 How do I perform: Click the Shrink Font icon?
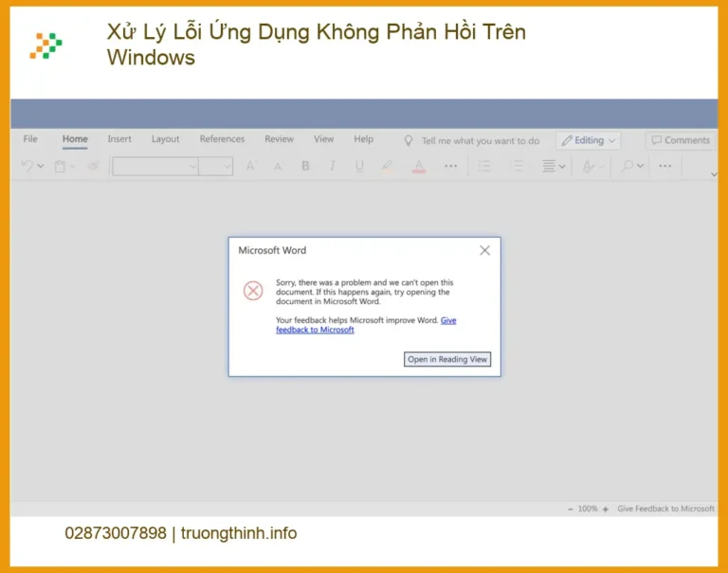(278, 166)
